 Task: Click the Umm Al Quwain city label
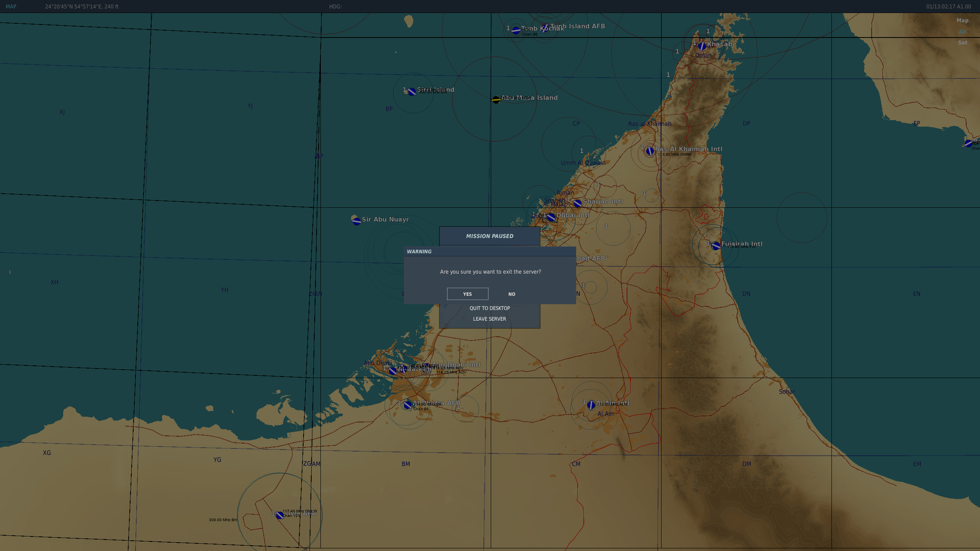[583, 163]
